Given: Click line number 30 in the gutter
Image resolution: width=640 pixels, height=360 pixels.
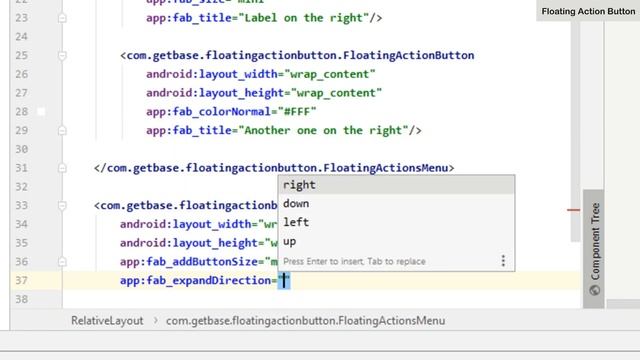Looking at the screenshot, I should click(22, 149).
